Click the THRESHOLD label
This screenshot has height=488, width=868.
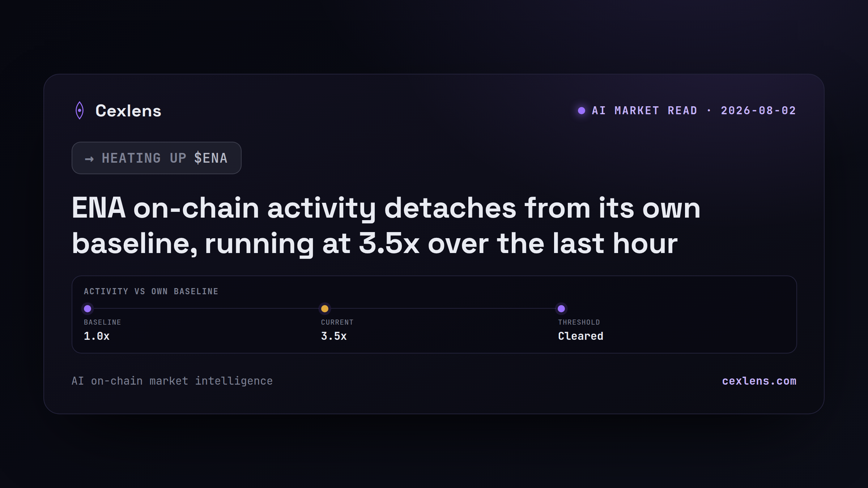[579, 322]
